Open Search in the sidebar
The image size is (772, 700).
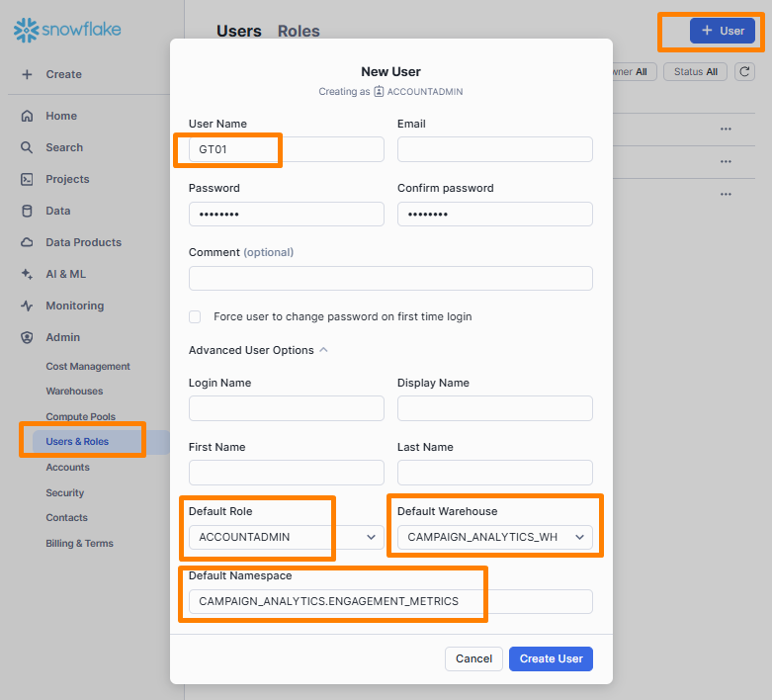(x=64, y=147)
